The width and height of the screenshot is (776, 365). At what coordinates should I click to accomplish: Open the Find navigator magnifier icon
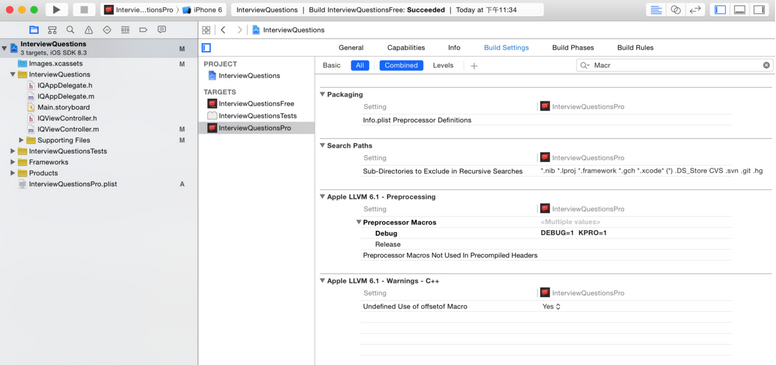point(70,30)
